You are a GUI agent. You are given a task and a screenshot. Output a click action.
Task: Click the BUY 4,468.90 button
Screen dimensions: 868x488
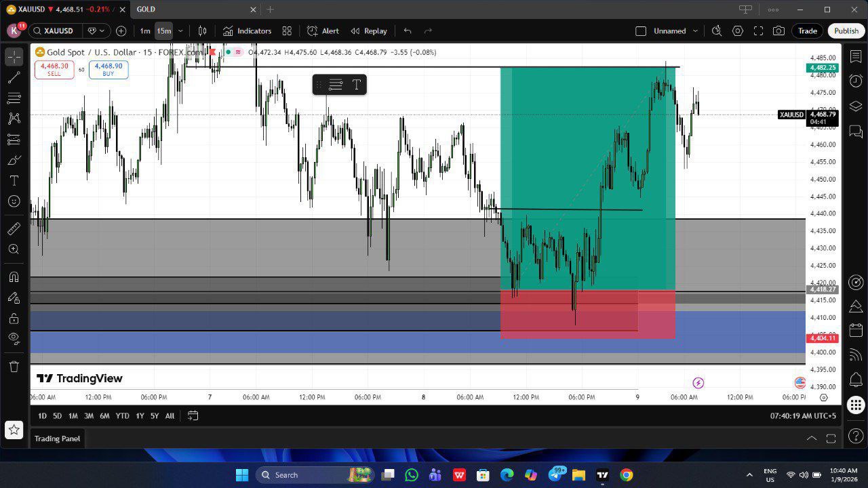[x=108, y=69]
